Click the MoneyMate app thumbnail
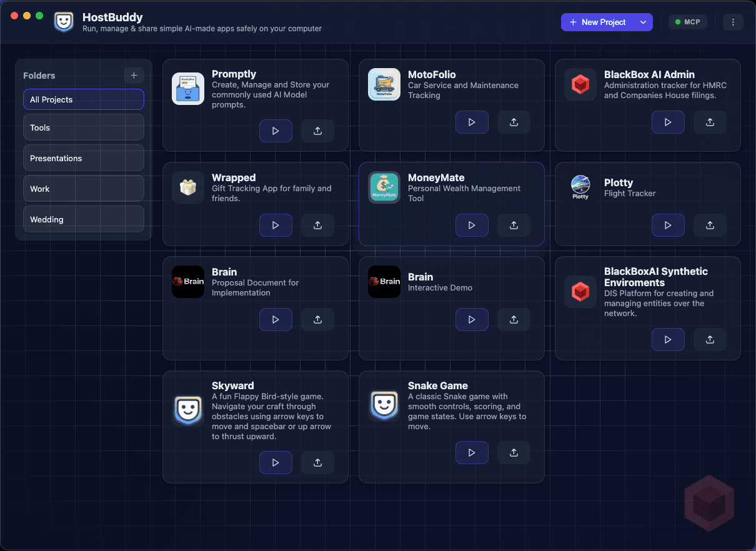The width and height of the screenshot is (756, 551). click(x=384, y=187)
